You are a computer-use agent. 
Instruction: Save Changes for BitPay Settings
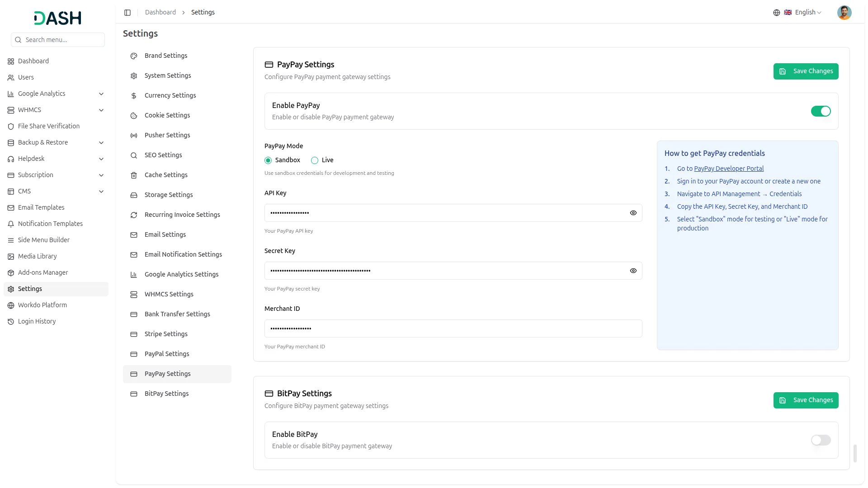click(806, 400)
